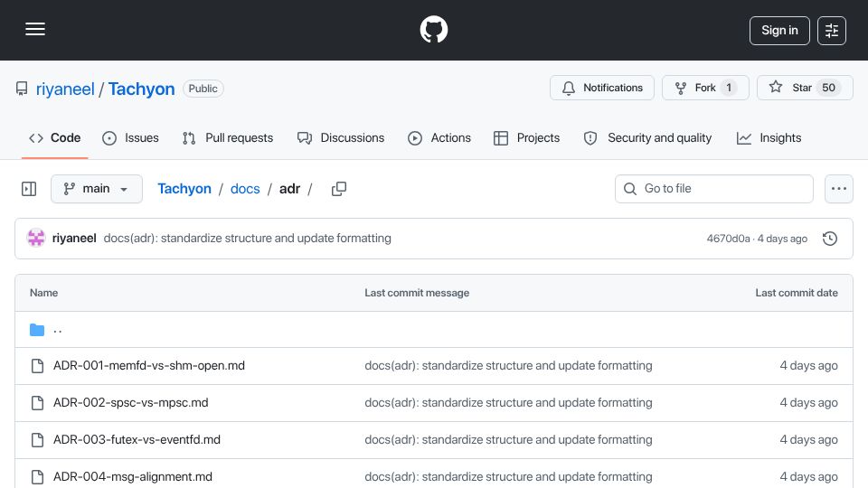Copy the directory path icon

click(339, 189)
